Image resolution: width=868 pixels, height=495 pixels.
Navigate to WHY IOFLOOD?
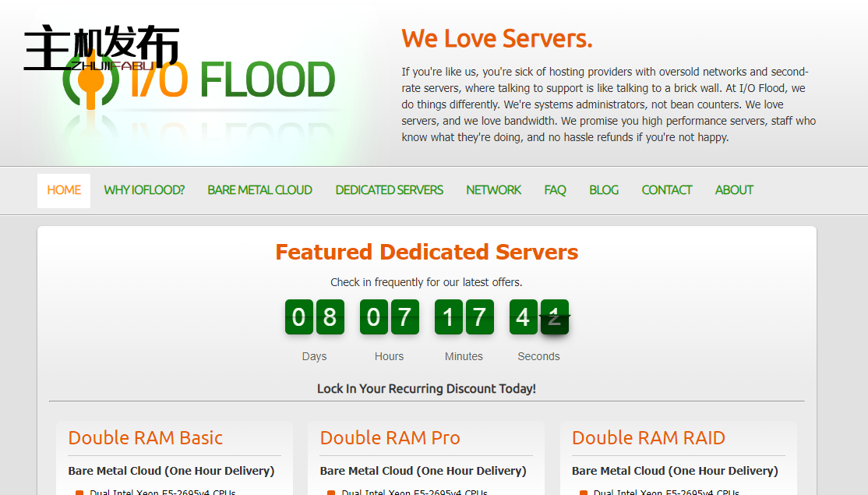(143, 189)
